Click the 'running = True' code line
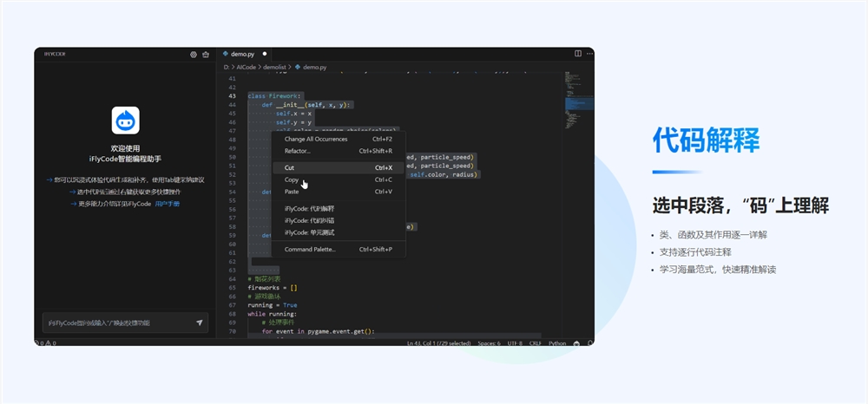 point(273,305)
